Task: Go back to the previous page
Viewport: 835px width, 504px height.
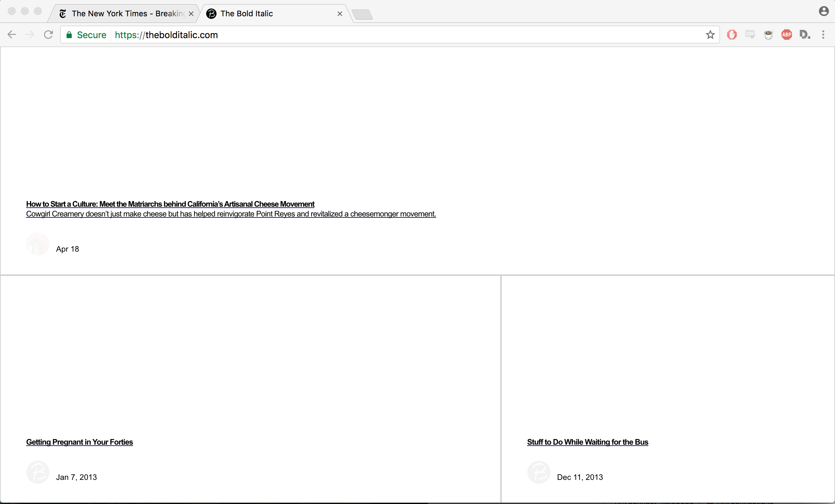Action: pyautogui.click(x=12, y=35)
